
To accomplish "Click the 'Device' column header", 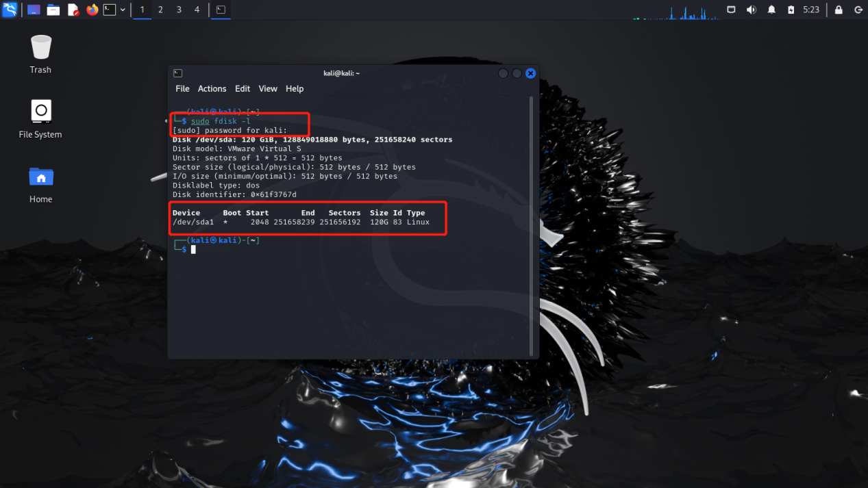I will click(x=186, y=213).
